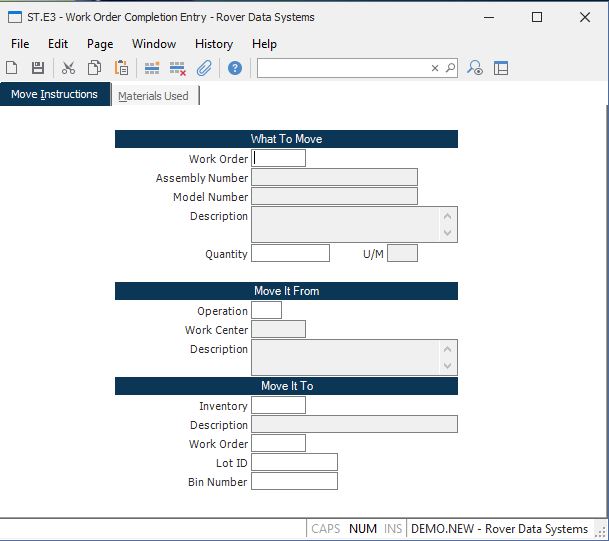This screenshot has width=609, height=541.
Task: Open Help with the question mark icon
Action: (235, 68)
